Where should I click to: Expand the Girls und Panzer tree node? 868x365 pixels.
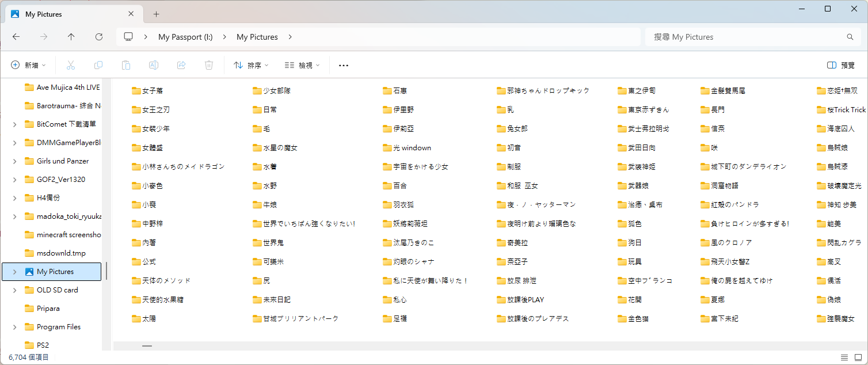click(x=14, y=161)
